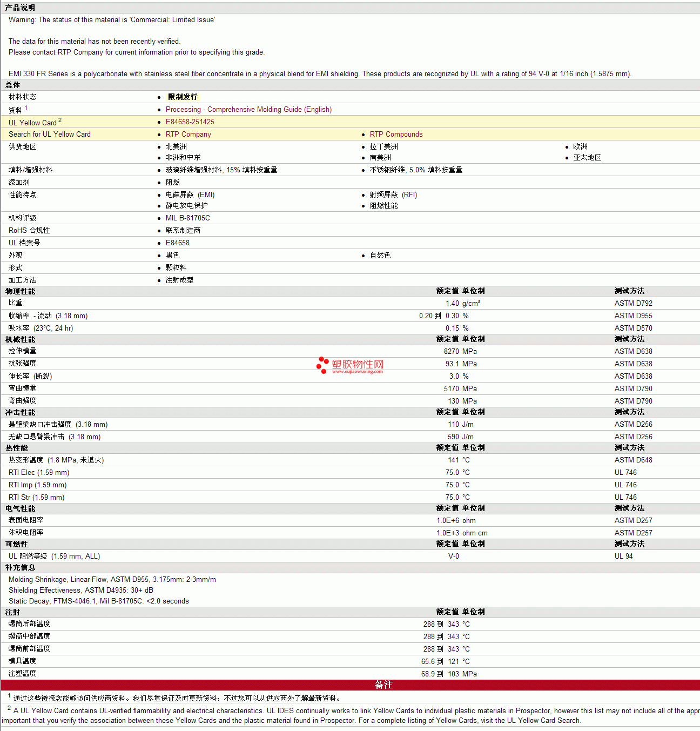Click the RTI Elec (1.59 mm) row label
700x731 pixels.
[39, 472]
